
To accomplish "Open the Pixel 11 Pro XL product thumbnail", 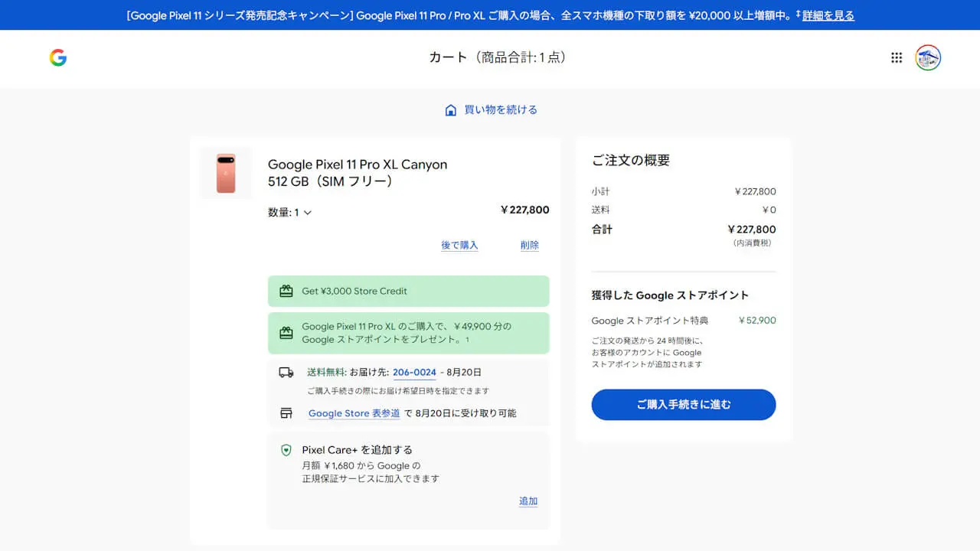I will point(226,174).
